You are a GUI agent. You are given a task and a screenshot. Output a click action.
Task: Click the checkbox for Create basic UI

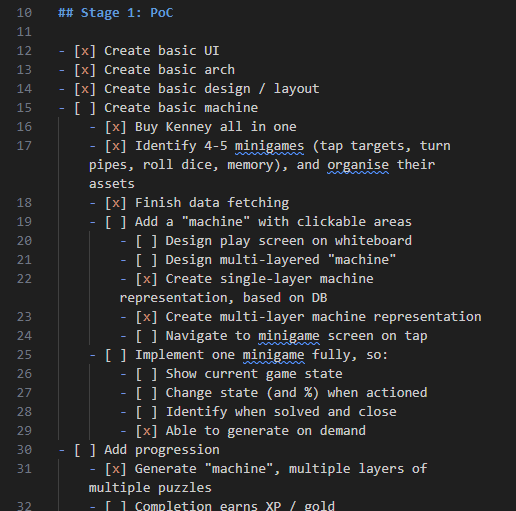(85, 51)
